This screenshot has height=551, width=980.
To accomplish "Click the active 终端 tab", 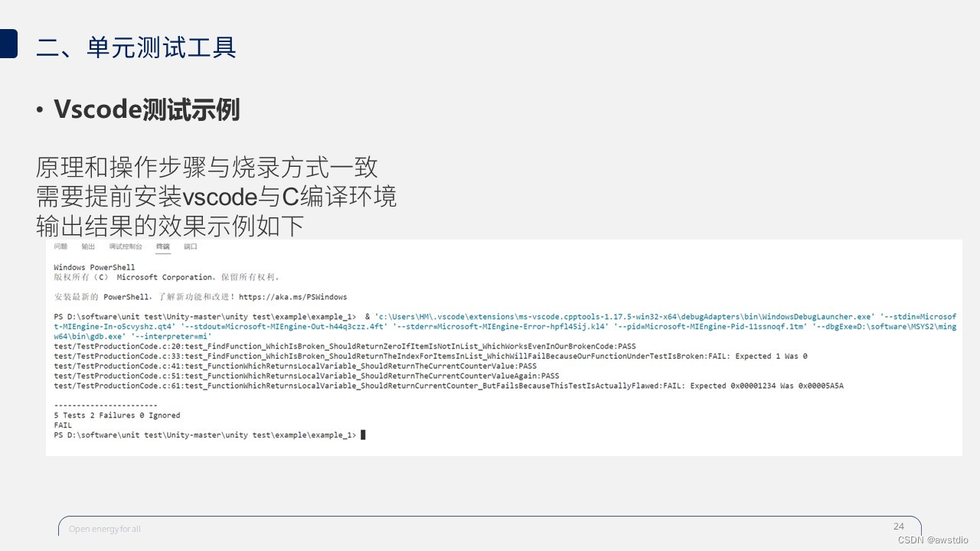I will coord(163,246).
